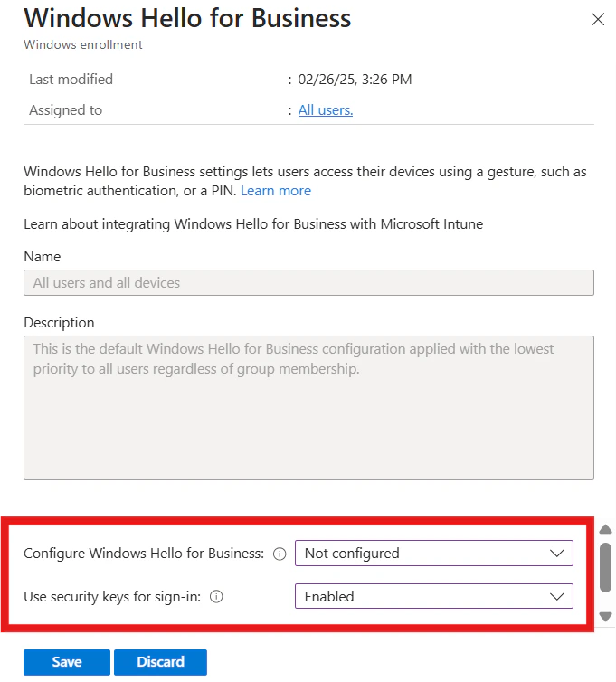The image size is (616, 682).
Task: Click the Name input field
Action: [308, 283]
